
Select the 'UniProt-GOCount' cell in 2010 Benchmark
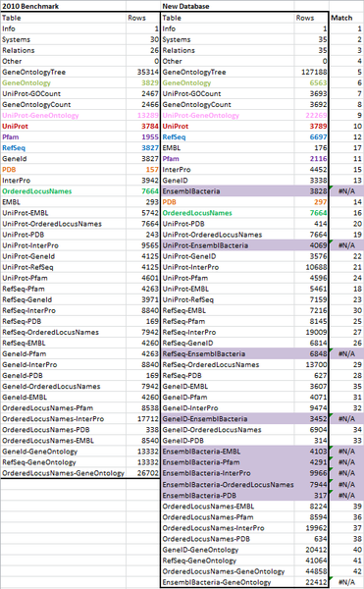[63, 93]
